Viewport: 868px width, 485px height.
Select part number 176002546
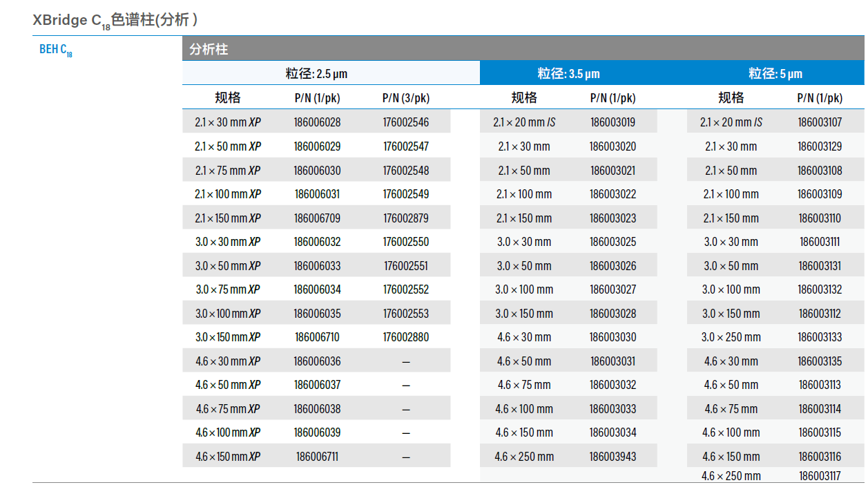tap(406, 122)
